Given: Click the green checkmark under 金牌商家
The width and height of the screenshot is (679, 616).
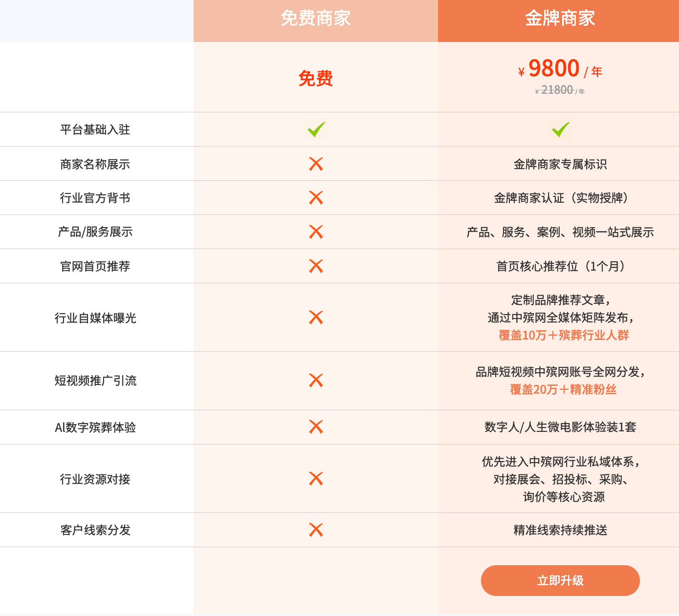Looking at the screenshot, I should 560,129.
